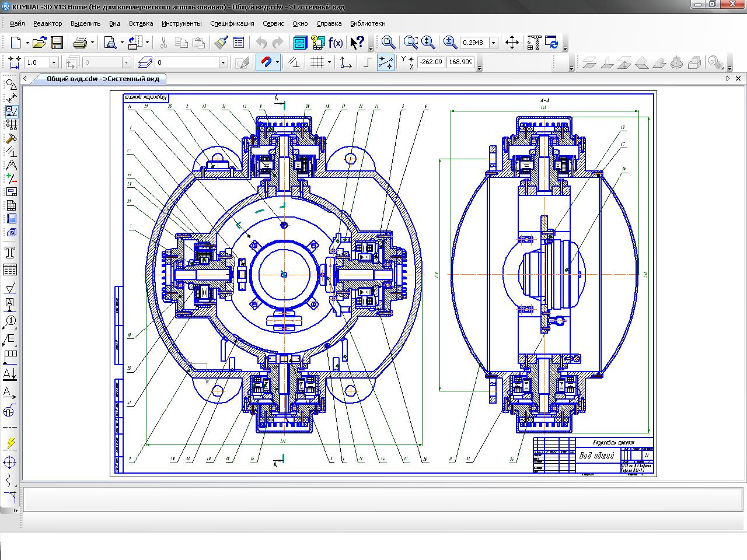Viewport: 747px width, 560px height.
Task: Select the surface roughness symbol tool
Action: (x=11, y=288)
